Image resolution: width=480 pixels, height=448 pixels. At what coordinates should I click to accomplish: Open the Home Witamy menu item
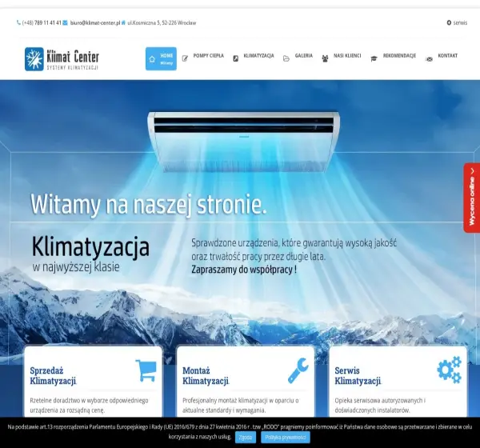161,58
